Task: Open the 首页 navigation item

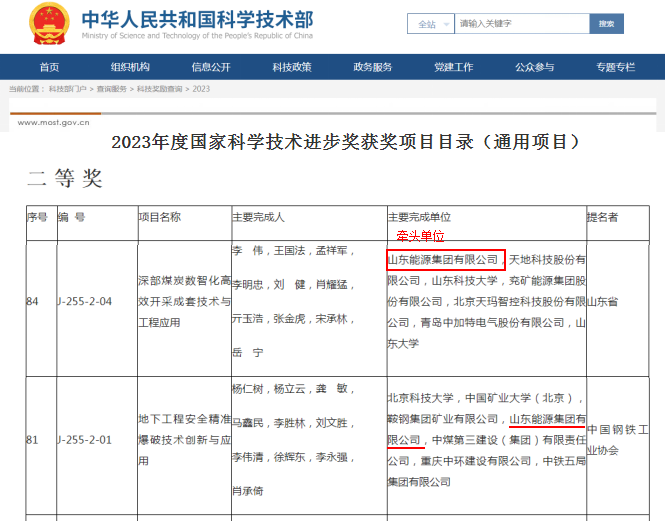Action: 49,67
